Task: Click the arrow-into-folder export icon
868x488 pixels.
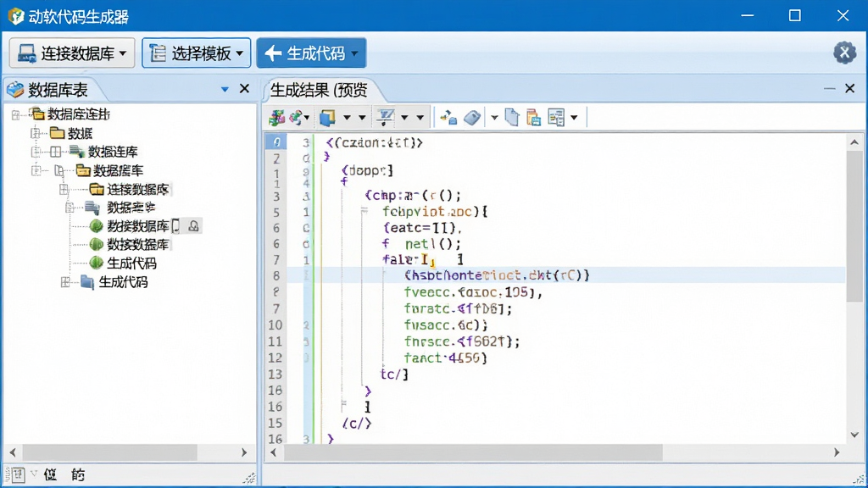Action: pos(448,117)
